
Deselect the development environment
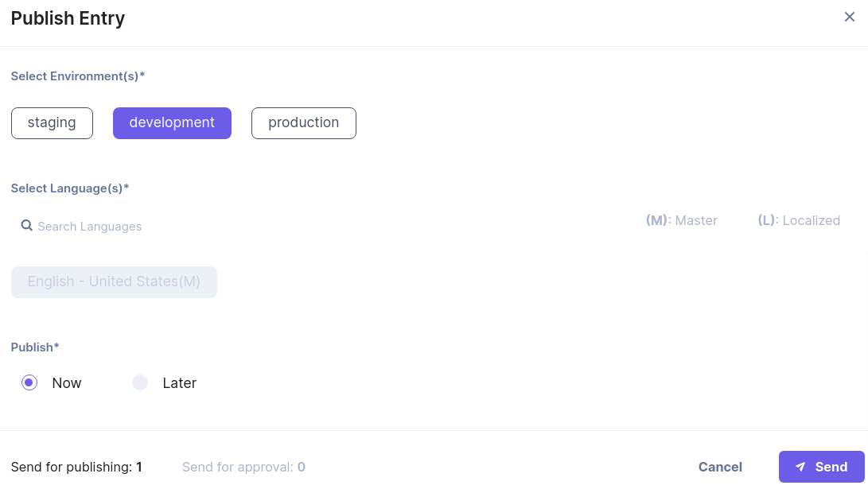point(172,122)
